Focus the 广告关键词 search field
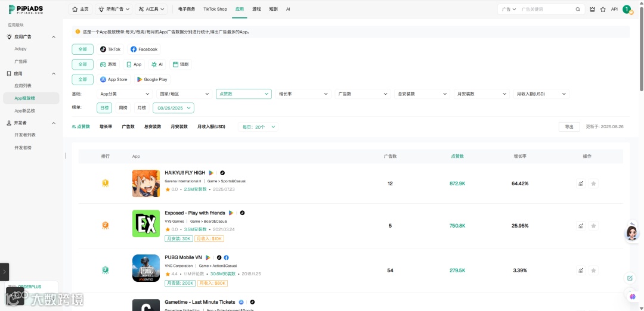Image resolution: width=644 pixels, height=311 pixels. (x=546, y=9)
